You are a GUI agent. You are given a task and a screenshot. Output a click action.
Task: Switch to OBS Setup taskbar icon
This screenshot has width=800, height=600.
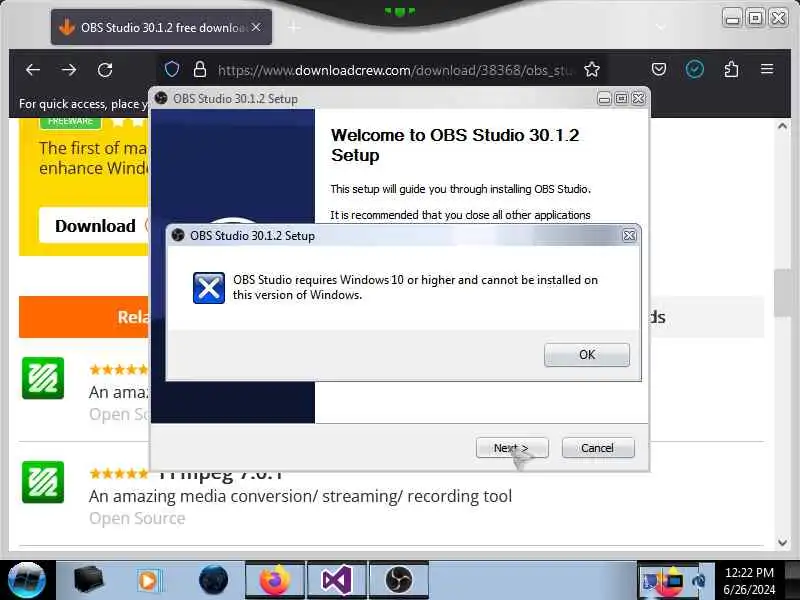(x=398, y=580)
